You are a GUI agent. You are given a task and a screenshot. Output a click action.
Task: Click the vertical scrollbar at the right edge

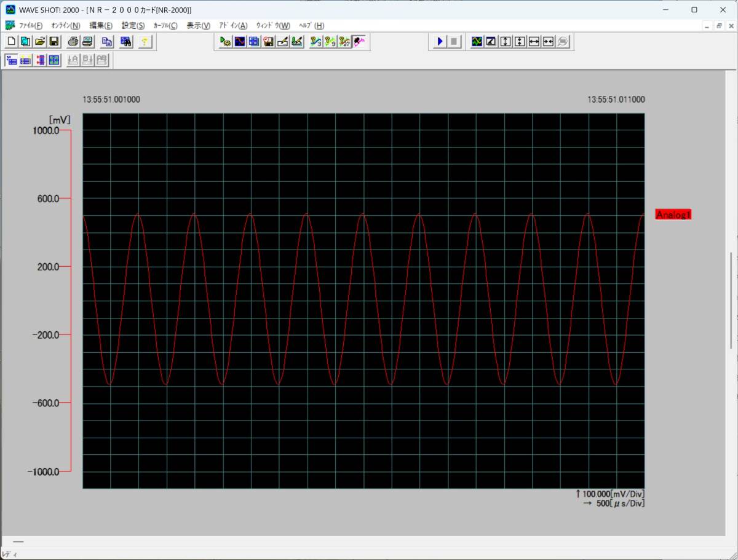(x=731, y=300)
